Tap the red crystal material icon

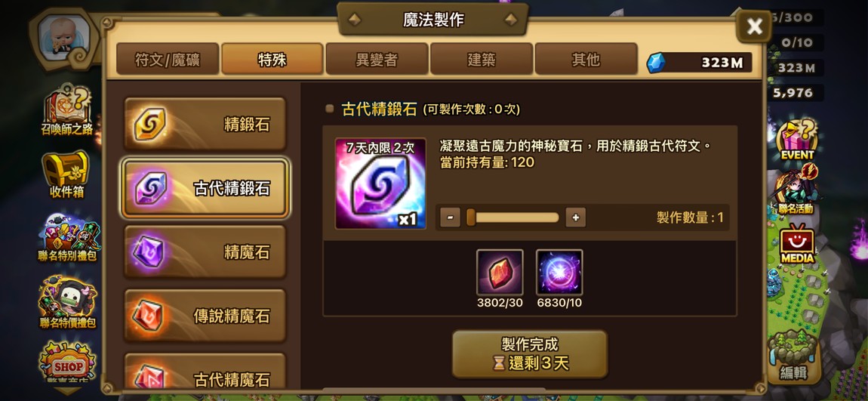tap(500, 272)
